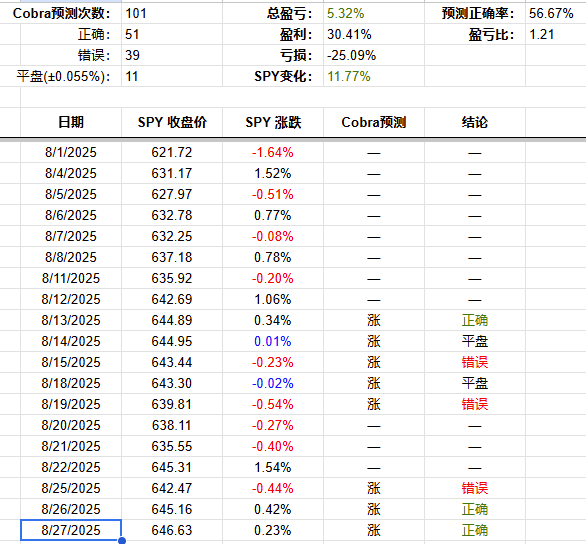This screenshot has width=586, height=544.
Task: Select closing price 637.18
Action: click(172, 257)
